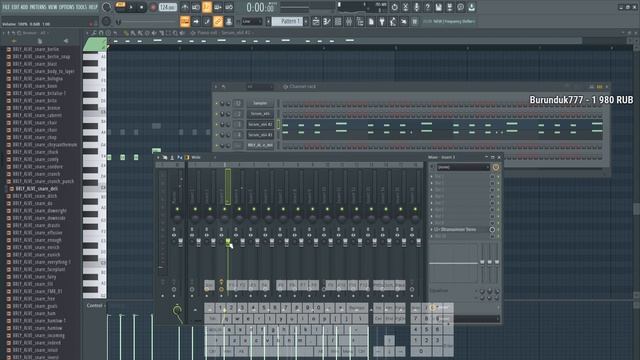
Task: Open the Line snap dropdown
Action: (x=252, y=21)
